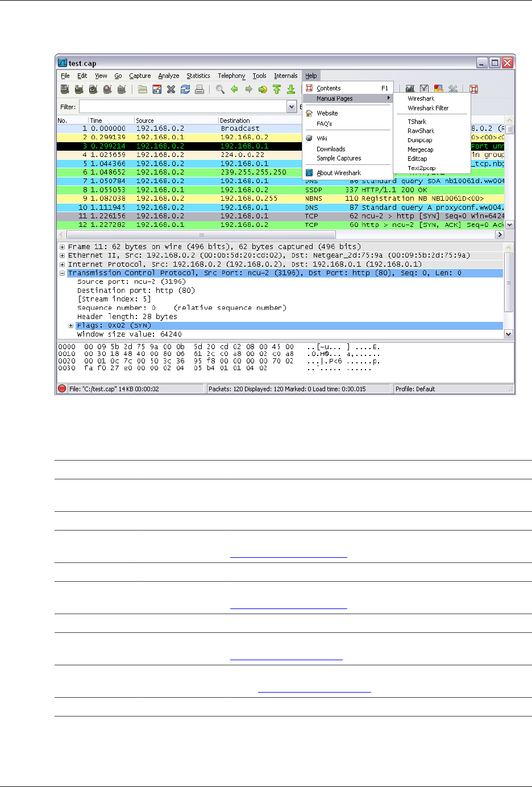This screenshot has height=787, width=532.
Task: Open the Statistics menu
Action: [x=198, y=76]
